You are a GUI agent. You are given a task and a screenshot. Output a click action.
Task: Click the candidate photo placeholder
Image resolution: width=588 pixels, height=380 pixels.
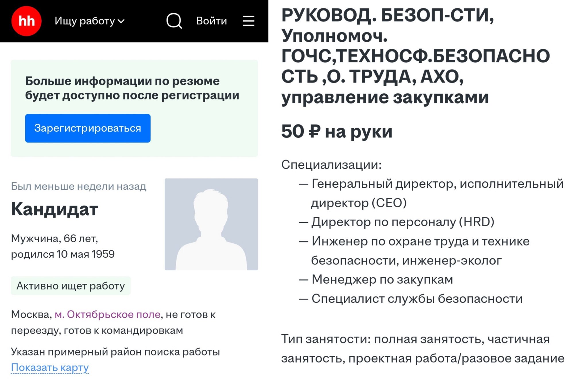pyautogui.click(x=211, y=224)
